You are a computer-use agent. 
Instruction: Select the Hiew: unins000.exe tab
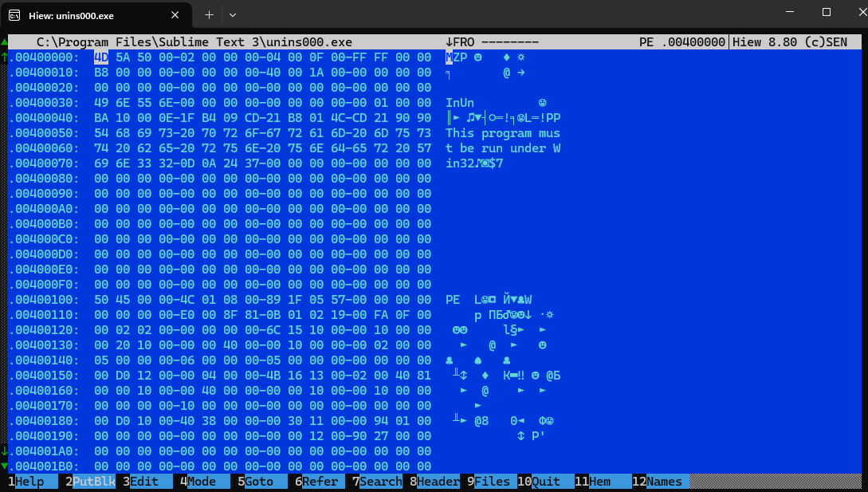(96, 15)
